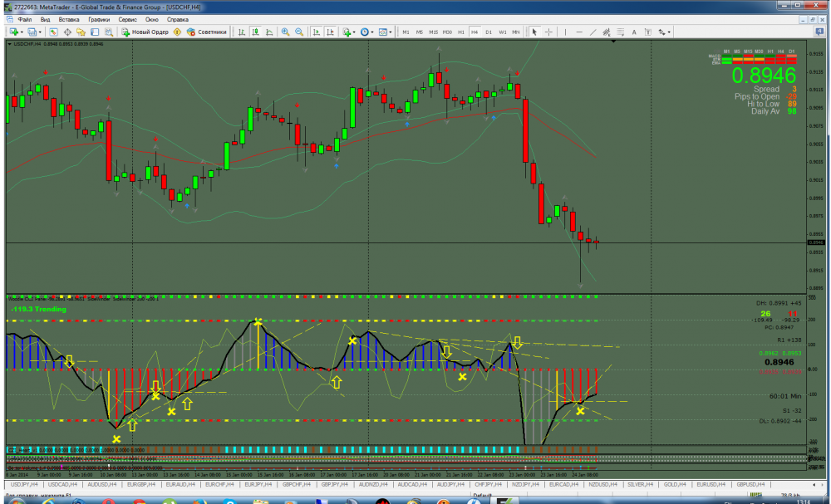Switch to the SILVER,H4 chart tab
Viewport: 831px width, 504px height.
pos(640,484)
